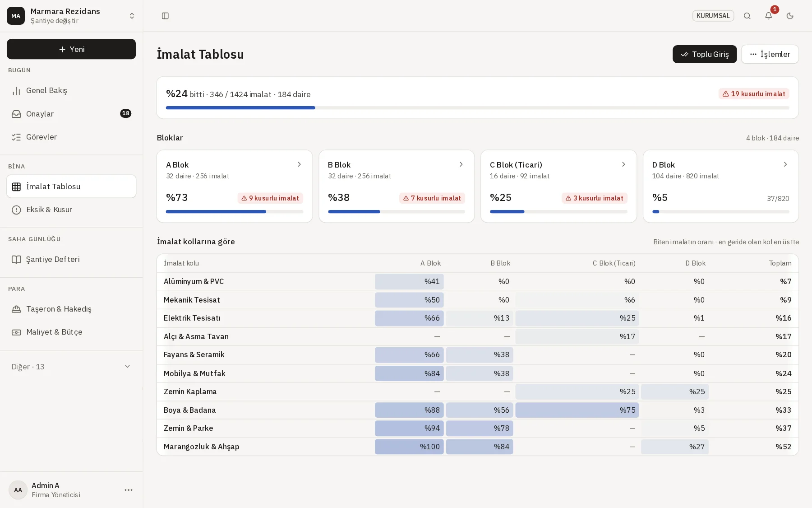Screen dimensions: 812x508
Task: Open Maliyet & Bütçe banknote icon
Action: click(16, 332)
